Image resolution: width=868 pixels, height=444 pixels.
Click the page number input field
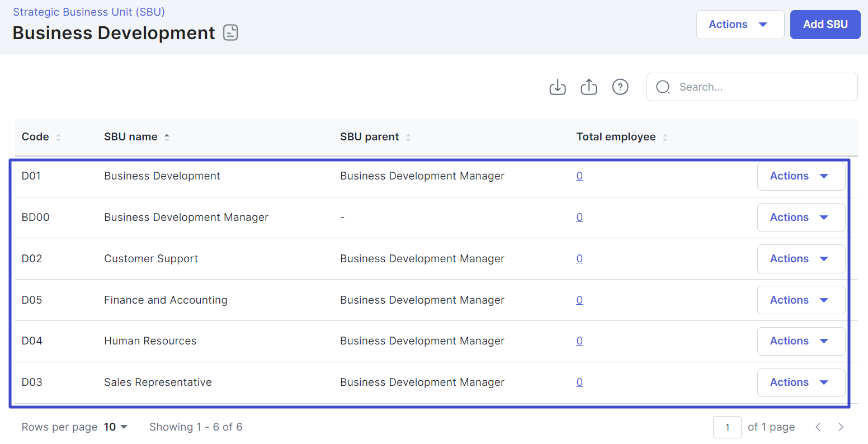click(727, 427)
